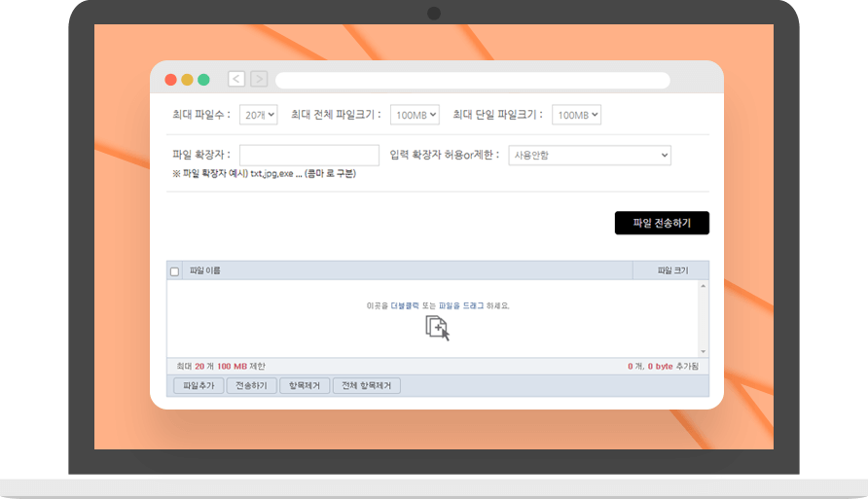Screen dimensions: 868x499
Task: Click the '0 개, 0 byte 추가됨' status text
Action: click(664, 367)
